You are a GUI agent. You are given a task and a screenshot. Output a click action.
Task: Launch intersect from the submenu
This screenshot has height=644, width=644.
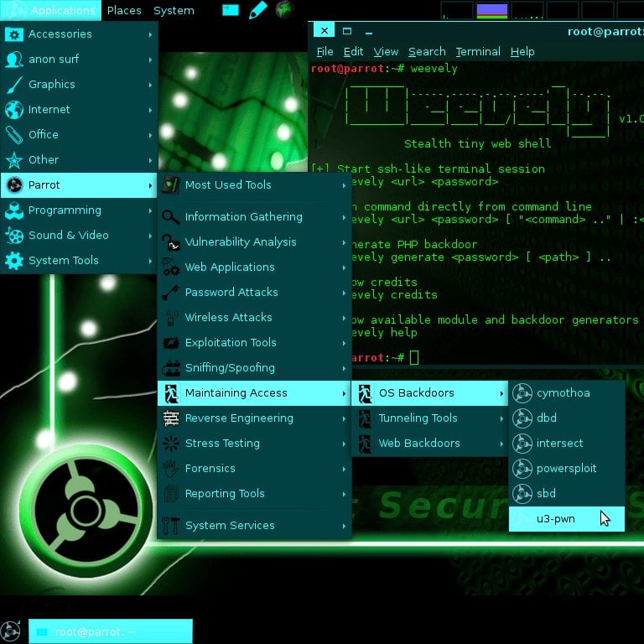click(559, 443)
